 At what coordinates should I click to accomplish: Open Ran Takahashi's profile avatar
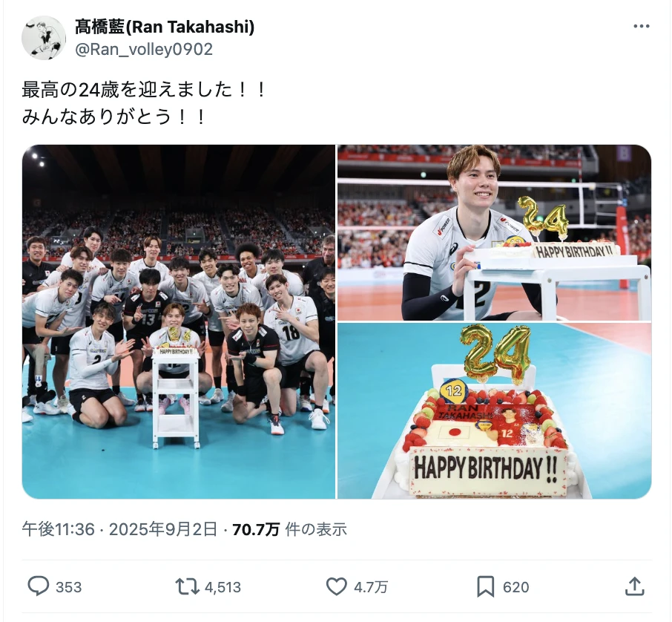click(x=43, y=38)
